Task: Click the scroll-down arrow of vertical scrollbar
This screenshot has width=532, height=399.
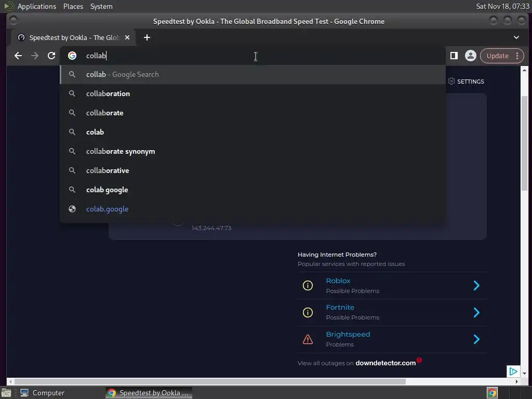Action: tap(524, 374)
